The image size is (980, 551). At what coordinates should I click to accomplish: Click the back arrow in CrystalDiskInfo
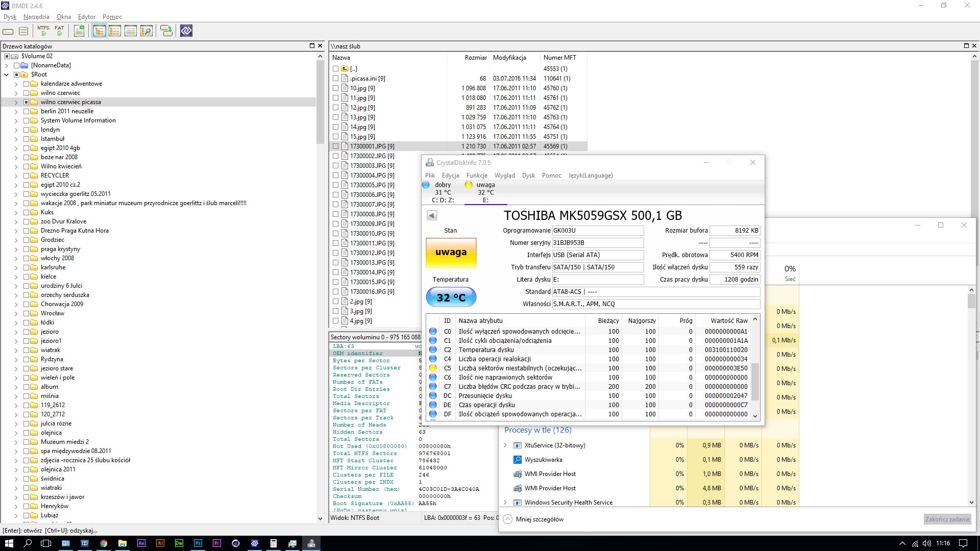(x=432, y=215)
